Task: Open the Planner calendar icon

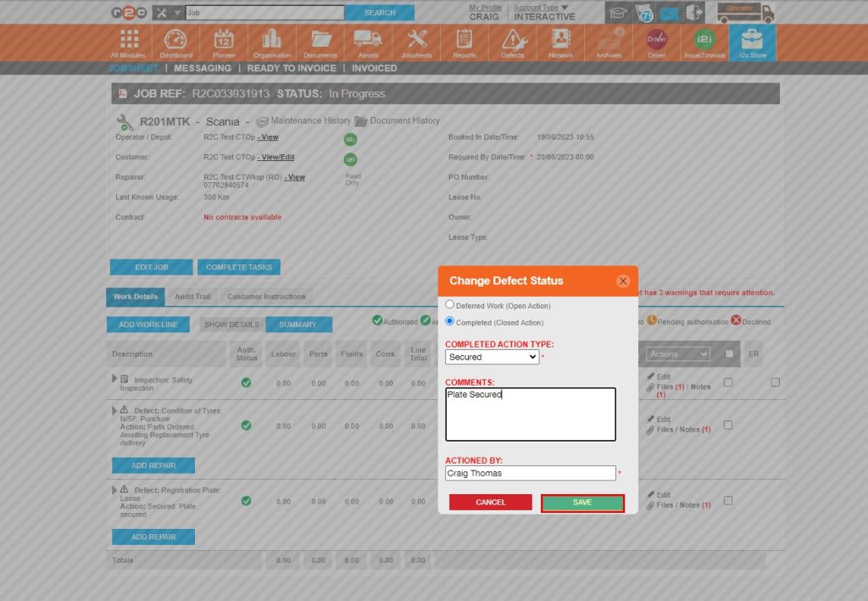Action: click(224, 41)
